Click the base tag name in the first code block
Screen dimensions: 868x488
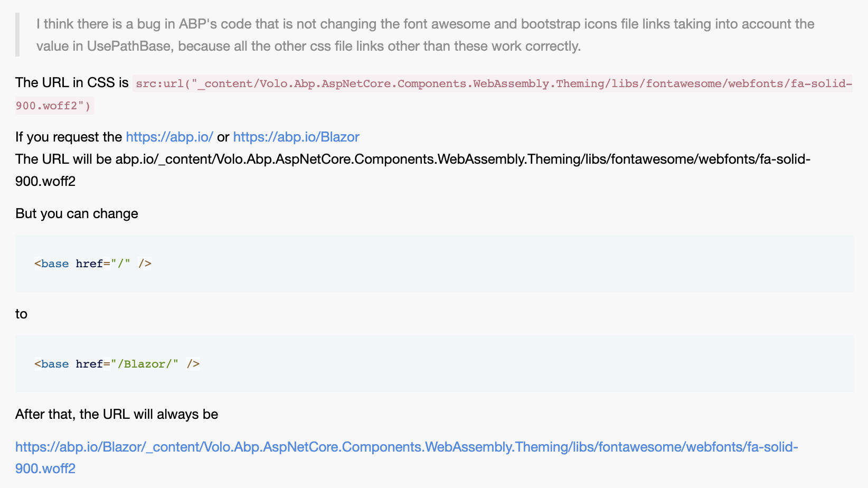[55, 264]
